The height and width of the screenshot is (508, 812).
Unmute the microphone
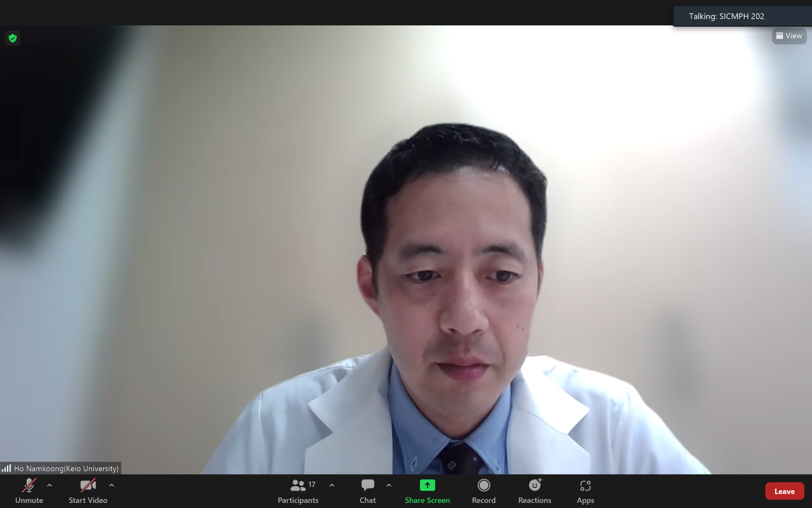(29, 486)
